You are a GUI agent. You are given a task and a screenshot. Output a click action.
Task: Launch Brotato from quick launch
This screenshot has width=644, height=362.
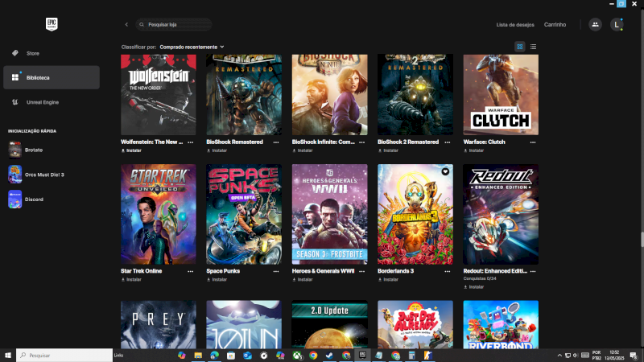tap(32, 150)
